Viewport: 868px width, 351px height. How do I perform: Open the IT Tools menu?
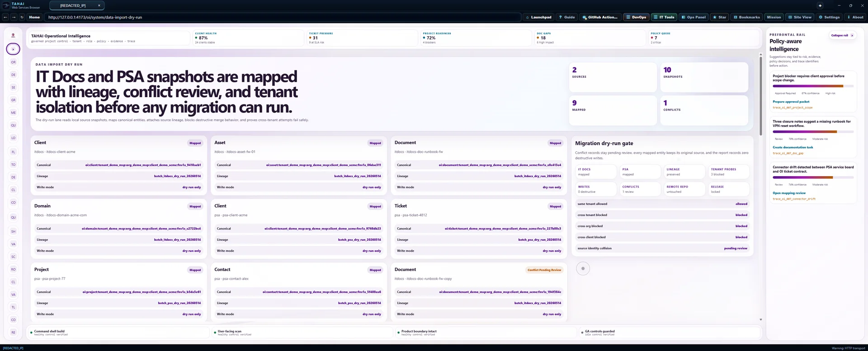coord(664,17)
